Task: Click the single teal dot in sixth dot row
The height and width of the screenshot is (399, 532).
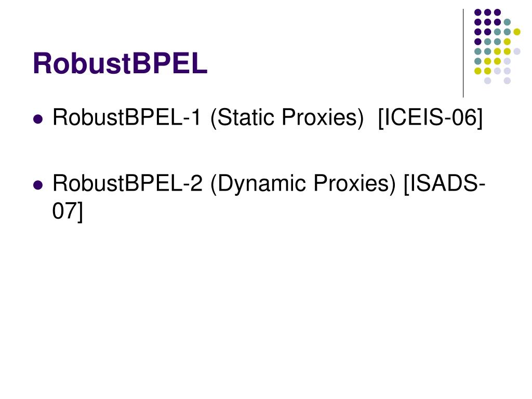Action: pyautogui.click(x=478, y=61)
